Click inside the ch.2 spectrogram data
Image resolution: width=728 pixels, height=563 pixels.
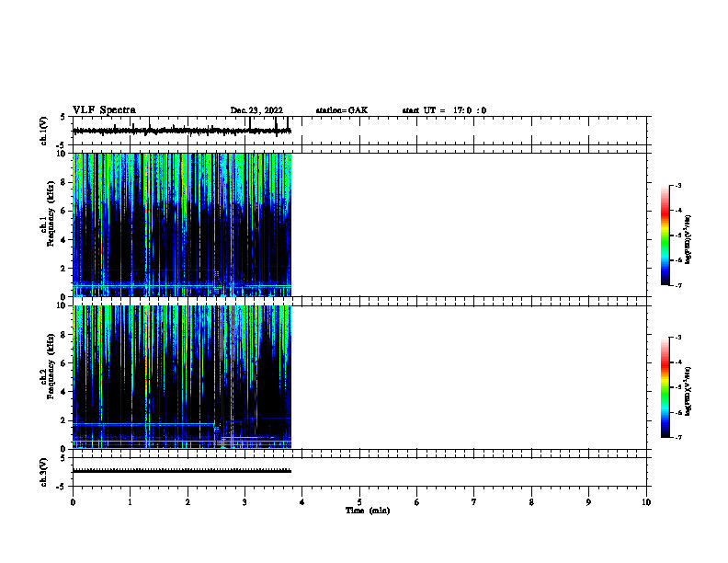(x=182, y=377)
